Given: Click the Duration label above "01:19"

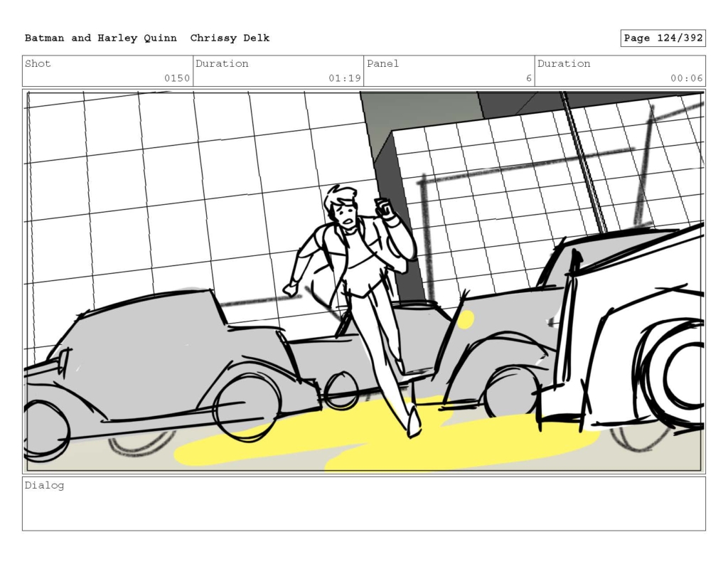Looking at the screenshot, I should pyautogui.click(x=222, y=63).
